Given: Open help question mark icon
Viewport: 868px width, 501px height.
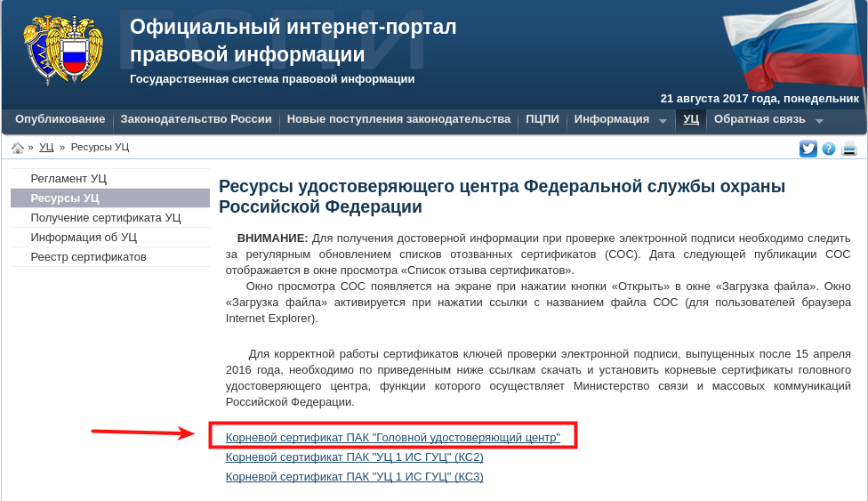Looking at the screenshot, I should (829, 149).
